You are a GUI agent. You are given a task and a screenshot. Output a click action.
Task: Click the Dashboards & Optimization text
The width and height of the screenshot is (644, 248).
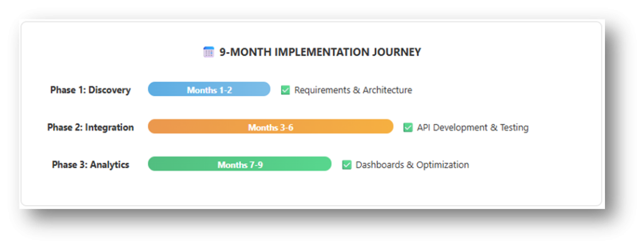pos(413,164)
